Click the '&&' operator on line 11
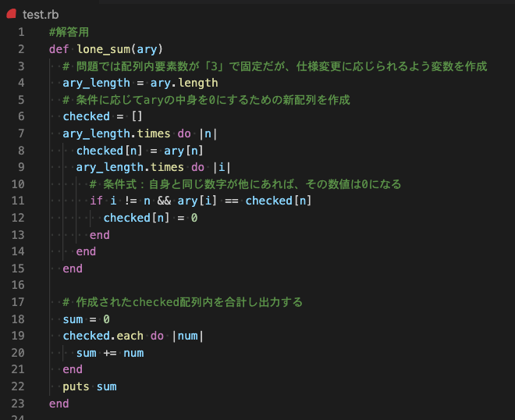The height and width of the screenshot is (420, 515). [x=164, y=201]
